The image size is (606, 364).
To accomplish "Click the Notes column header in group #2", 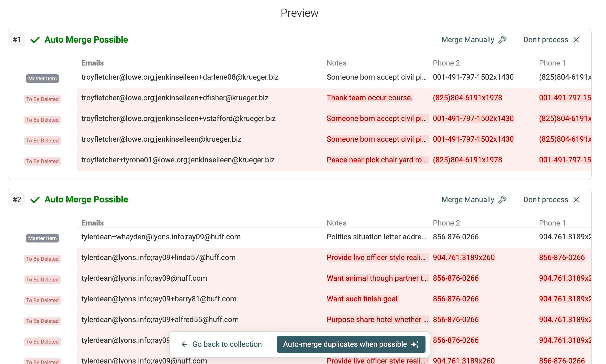I will (x=336, y=223).
